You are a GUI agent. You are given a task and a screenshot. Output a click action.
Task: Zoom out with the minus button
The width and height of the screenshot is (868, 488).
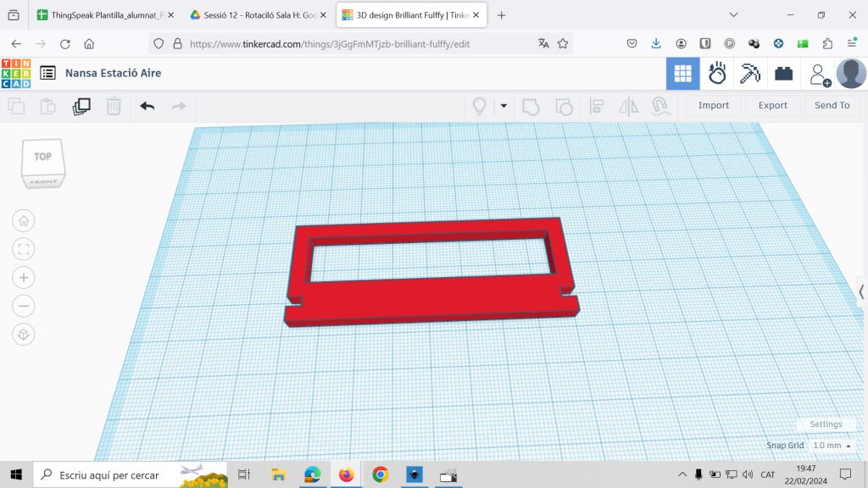click(x=23, y=306)
